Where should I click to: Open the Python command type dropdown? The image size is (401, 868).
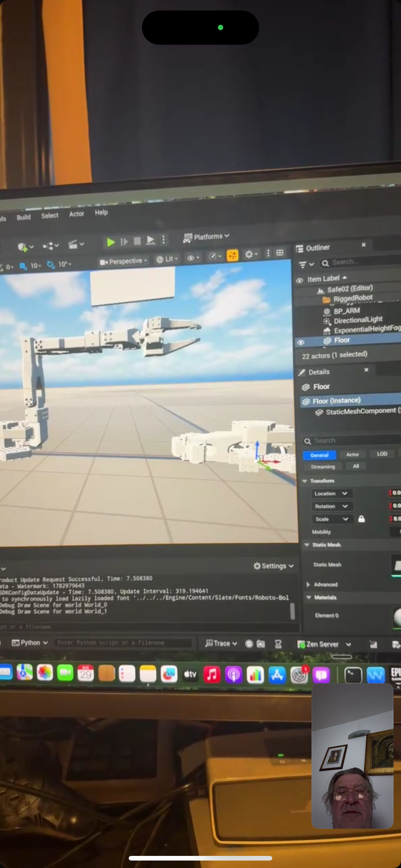[30, 643]
